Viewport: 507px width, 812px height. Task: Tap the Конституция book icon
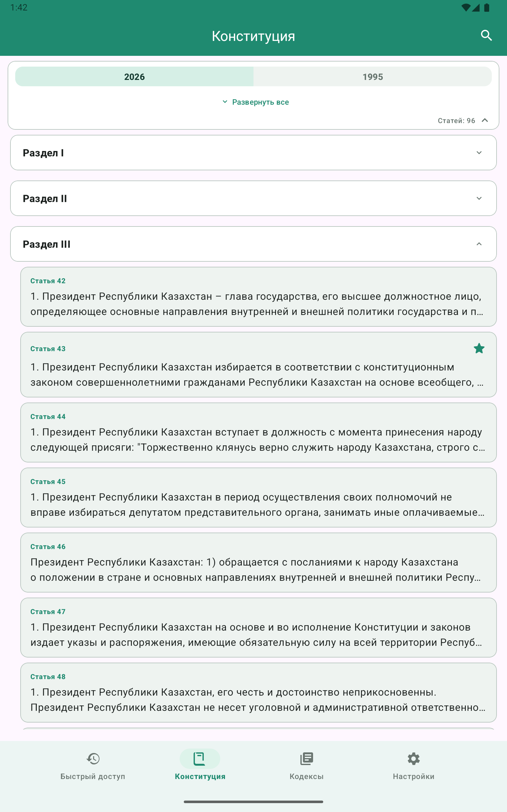pos(200,758)
